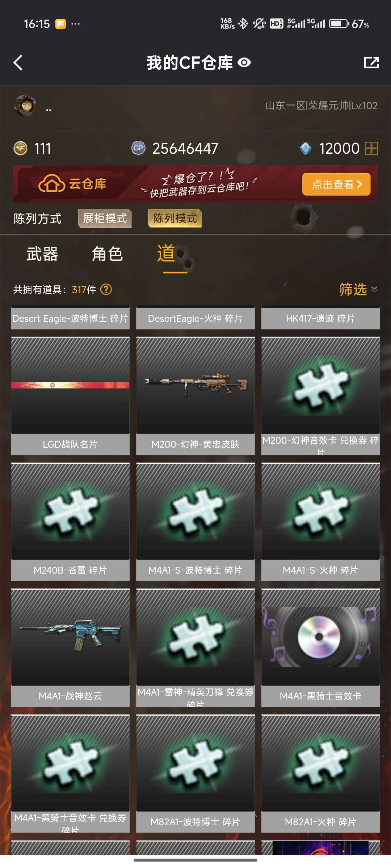This screenshot has width=391, height=868.
Task: Tap the M240B-苍雷 碎片 puzzle piece
Action: 70,511
